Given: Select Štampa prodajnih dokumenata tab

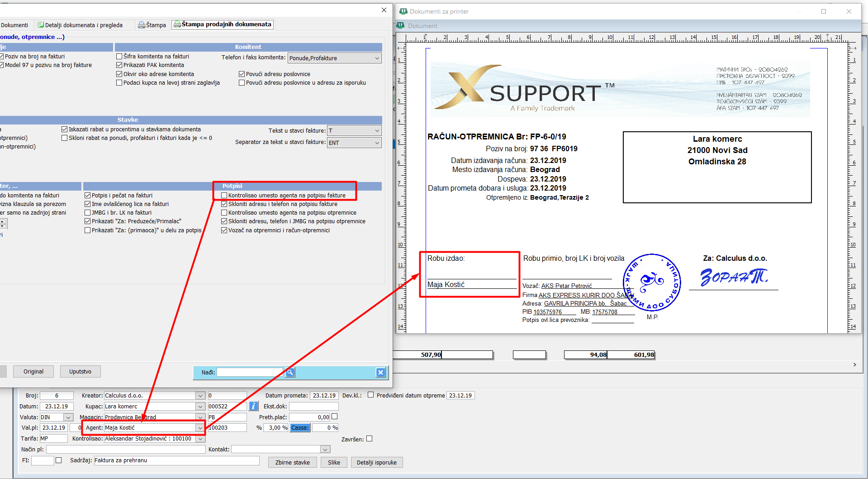Looking at the screenshot, I should pos(223,24).
